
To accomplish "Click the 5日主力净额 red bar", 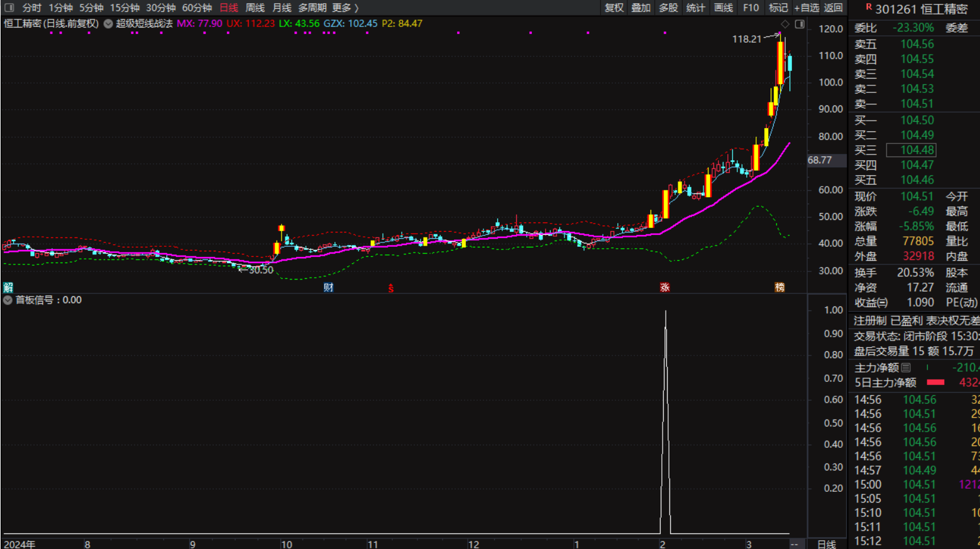I will (x=935, y=383).
